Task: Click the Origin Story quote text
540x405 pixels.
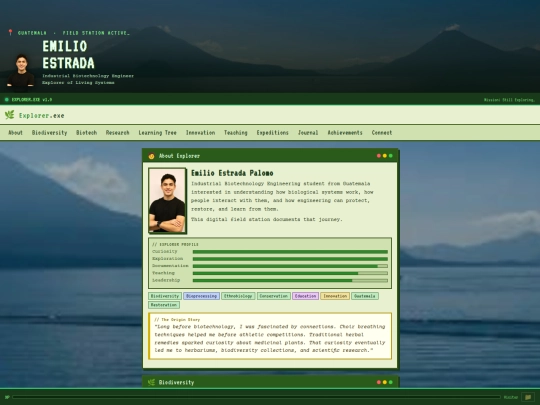Action: point(270,339)
